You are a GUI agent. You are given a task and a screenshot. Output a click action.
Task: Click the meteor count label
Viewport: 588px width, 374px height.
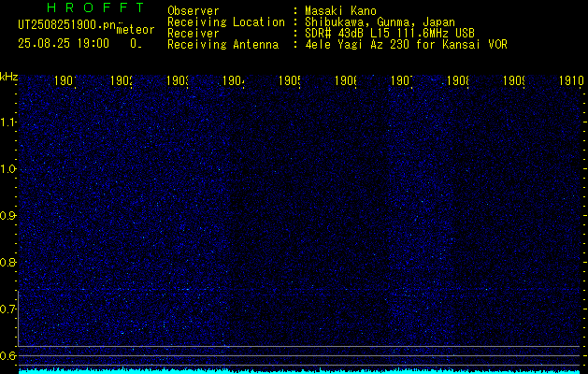(136, 29)
